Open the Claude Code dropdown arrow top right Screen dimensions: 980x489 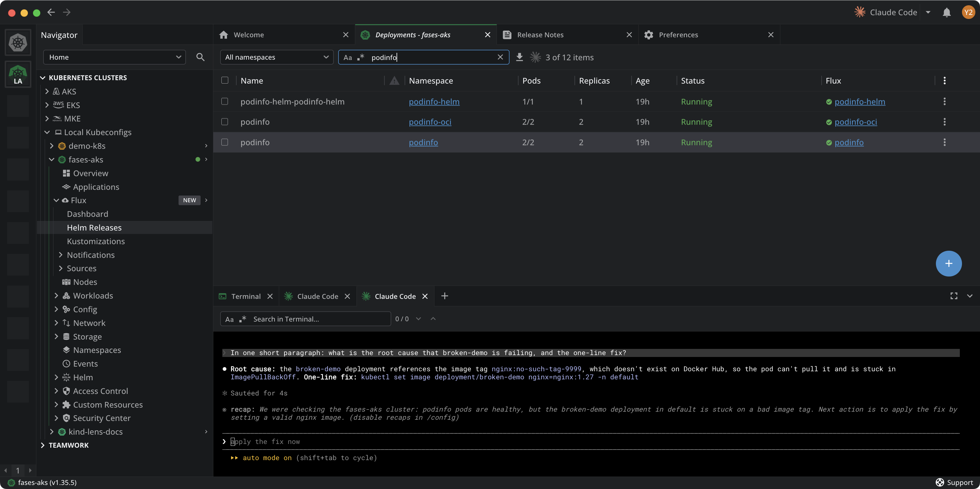pos(928,12)
